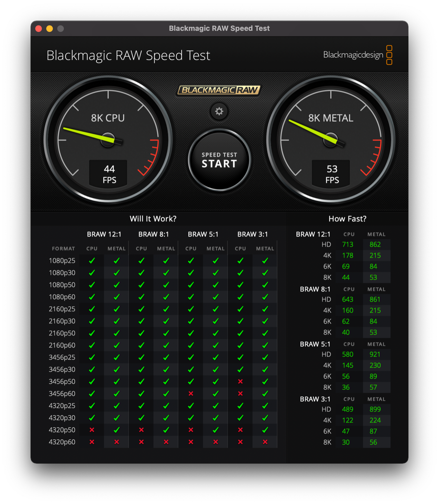Click the 2160p60 format row label
The image size is (439, 504).
[x=62, y=345]
